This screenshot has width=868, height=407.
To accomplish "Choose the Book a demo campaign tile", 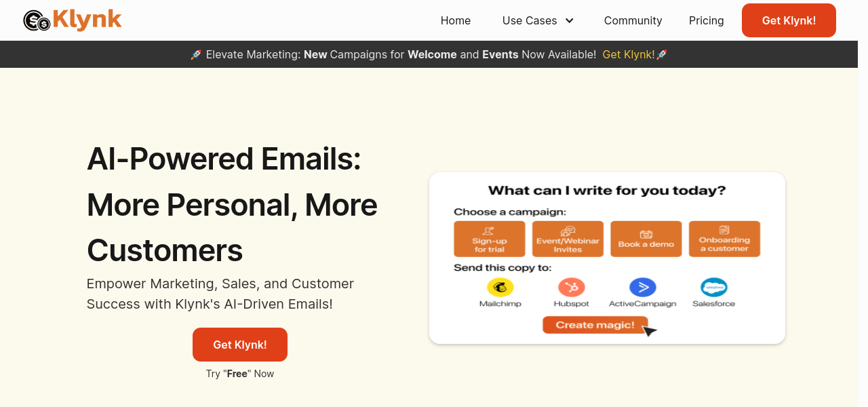I will point(646,239).
